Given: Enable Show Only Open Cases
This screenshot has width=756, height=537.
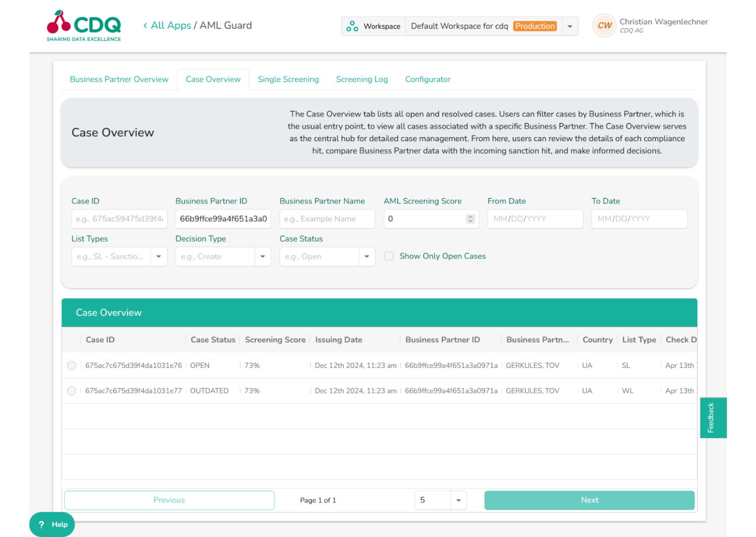Looking at the screenshot, I should tap(389, 256).
